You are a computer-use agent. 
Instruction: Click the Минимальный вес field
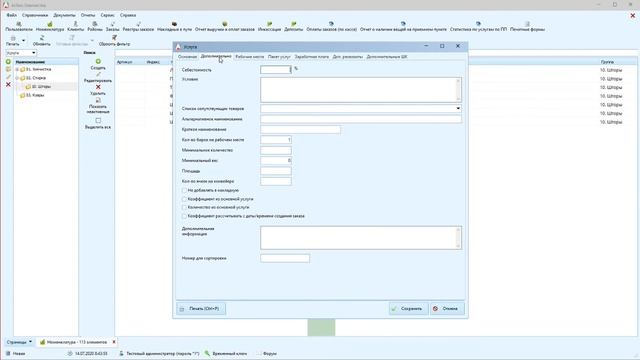(276, 161)
